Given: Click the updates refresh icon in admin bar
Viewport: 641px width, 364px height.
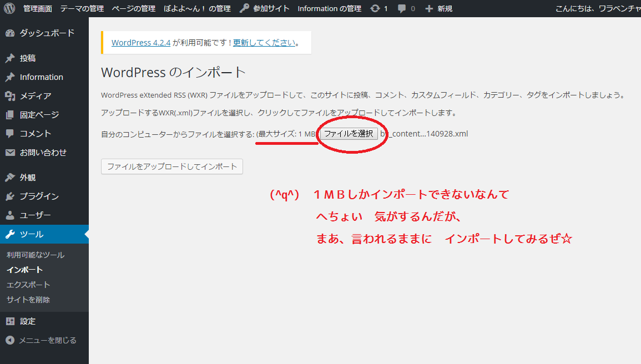Looking at the screenshot, I should 375,8.
